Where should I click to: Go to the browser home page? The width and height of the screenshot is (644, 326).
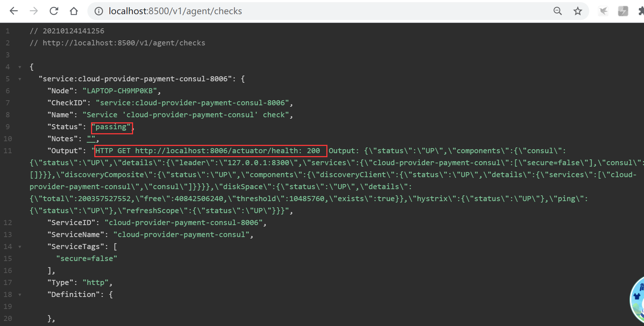pyautogui.click(x=74, y=11)
